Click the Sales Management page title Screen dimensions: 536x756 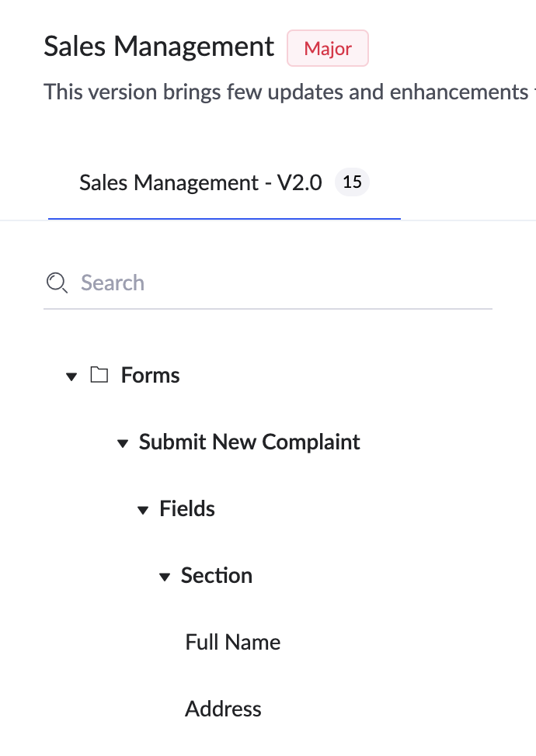(x=159, y=47)
